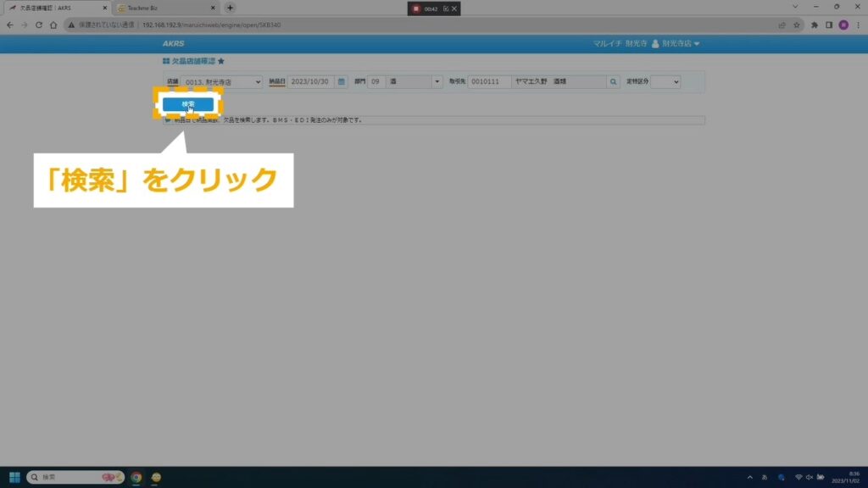Click the 取引先 code input field

pos(489,82)
